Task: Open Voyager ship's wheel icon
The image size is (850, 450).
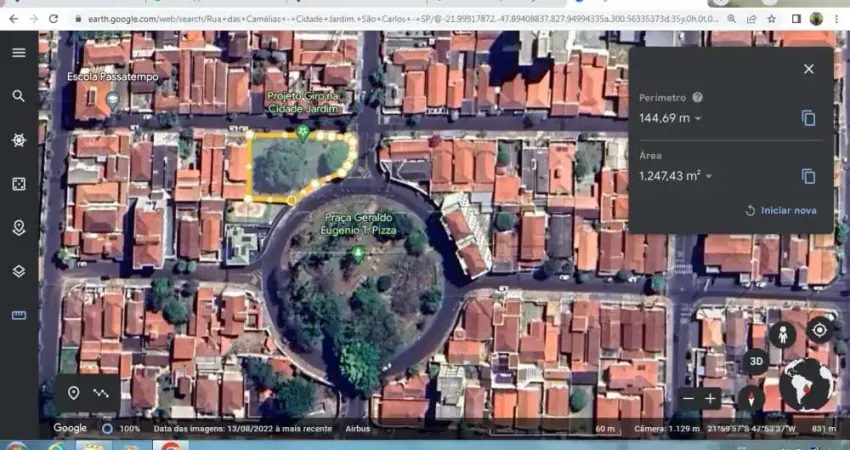Action: click(19, 140)
